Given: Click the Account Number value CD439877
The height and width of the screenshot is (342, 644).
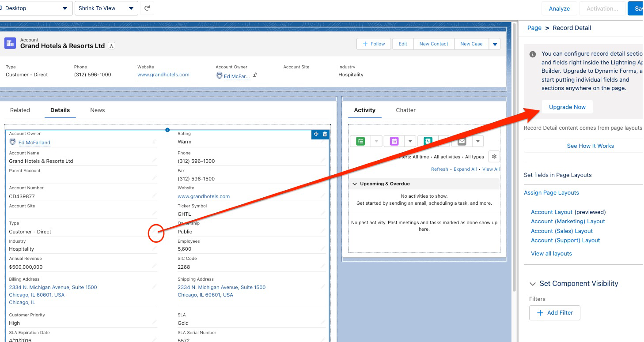Looking at the screenshot, I should 22,196.
